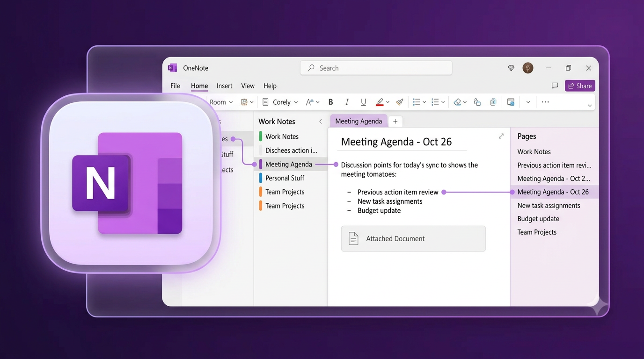Toggle Bold formatting
This screenshot has height=359, width=644.
[331, 102]
